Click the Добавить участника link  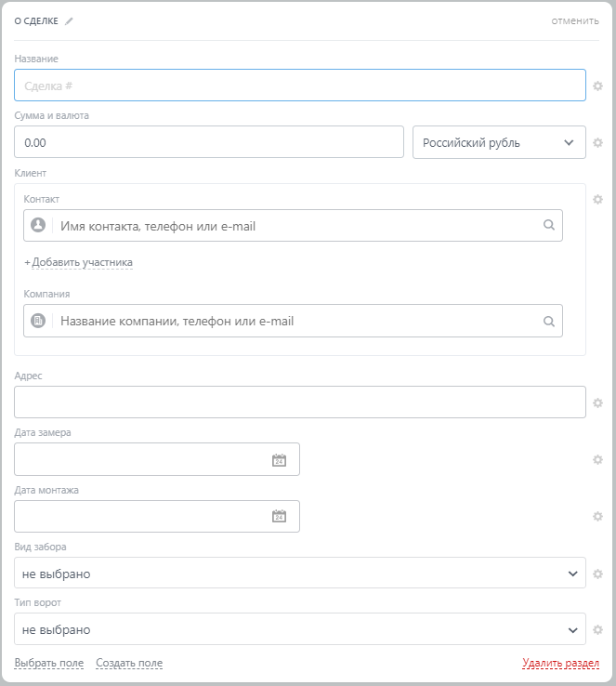pyautogui.click(x=79, y=263)
